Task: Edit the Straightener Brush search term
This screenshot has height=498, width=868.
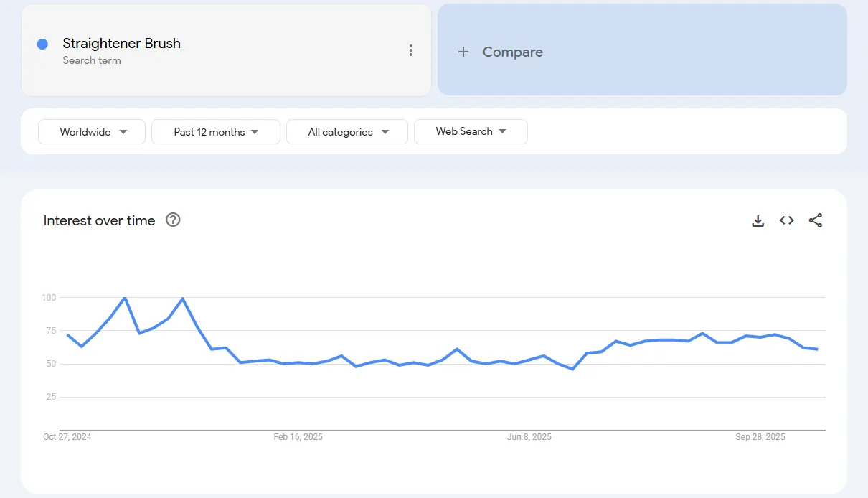Action: coord(121,44)
